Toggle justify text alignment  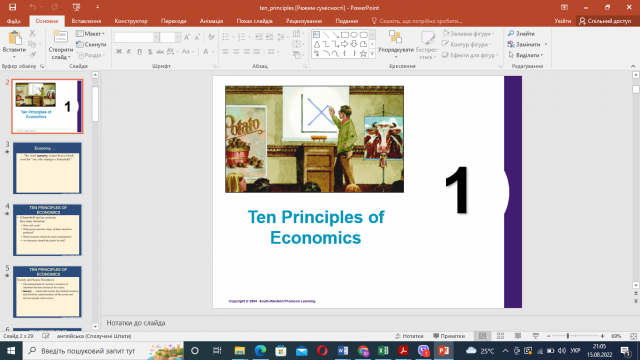[256, 51]
